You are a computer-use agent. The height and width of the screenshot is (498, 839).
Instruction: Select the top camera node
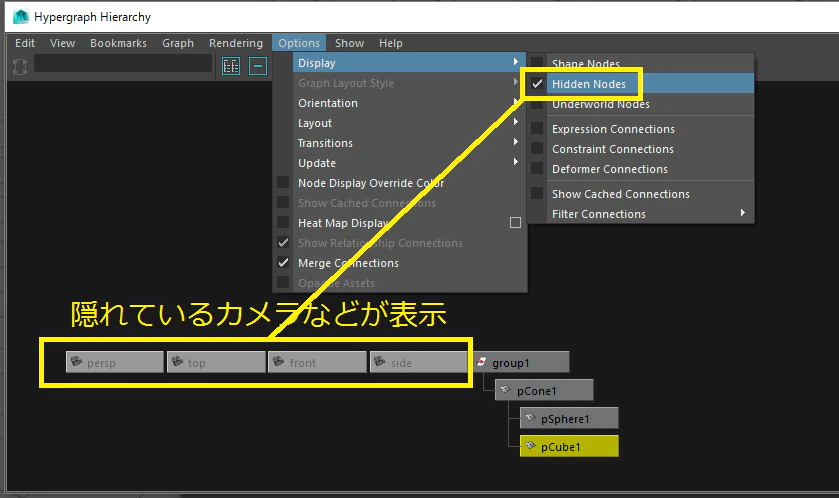(x=216, y=362)
